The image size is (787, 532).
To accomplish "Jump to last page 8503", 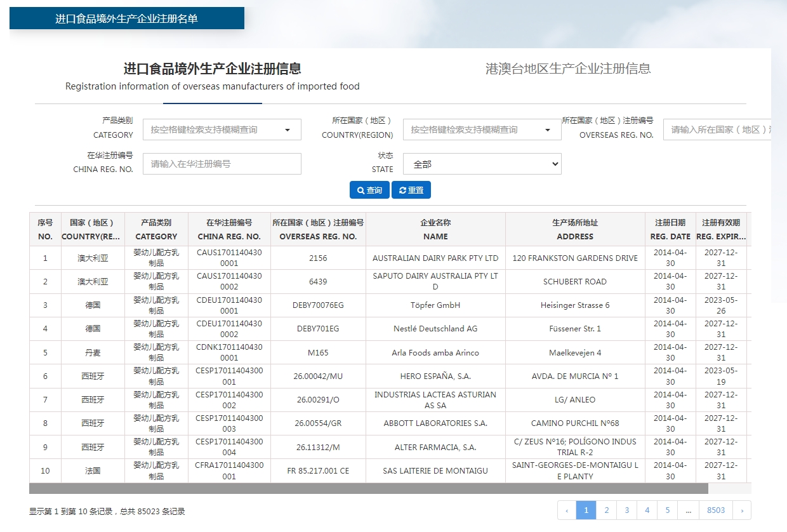I will click(x=716, y=510).
